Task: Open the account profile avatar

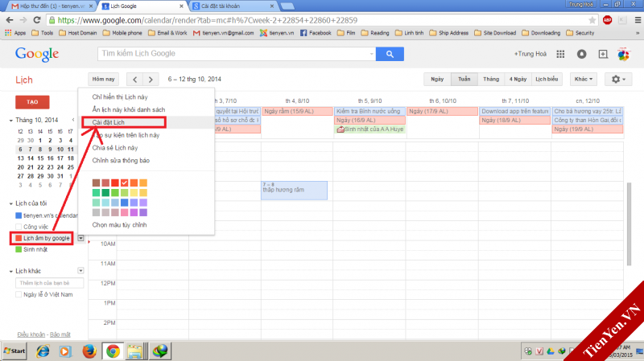Action: pos(623,54)
